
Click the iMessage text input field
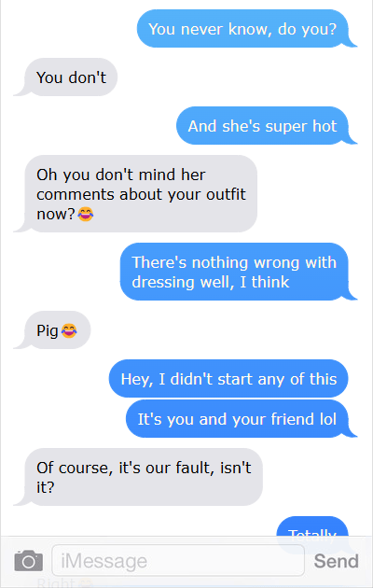click(x=178, y=561)
